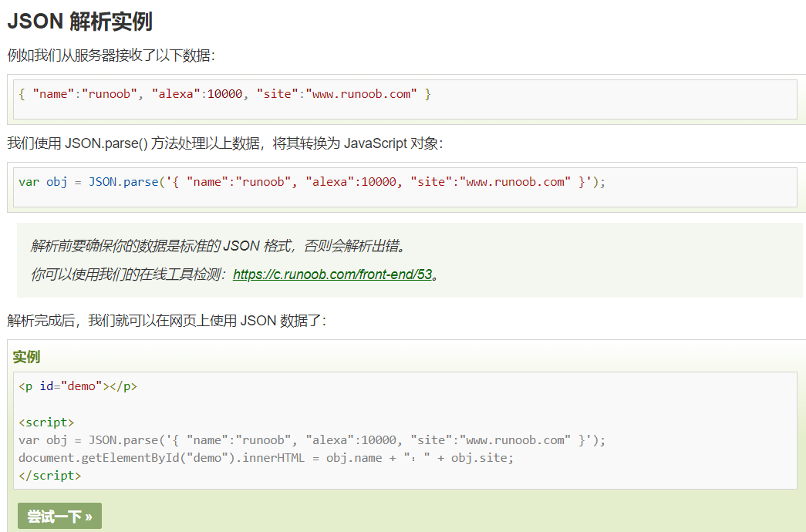Click the note 解析前要确保你的数据是标准的 JSON 格式
This screenshot has height=532, width=806.
[219, 246]
